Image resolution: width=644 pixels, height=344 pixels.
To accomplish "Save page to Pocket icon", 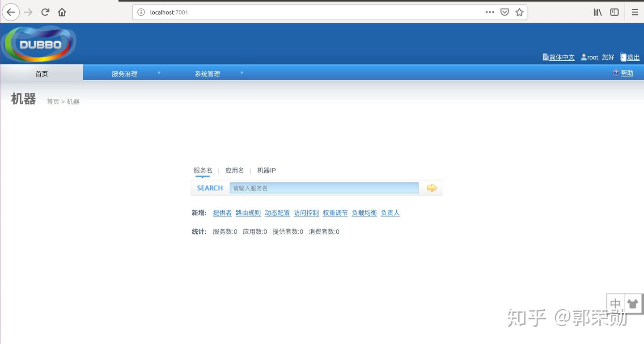I will point(504,12).
